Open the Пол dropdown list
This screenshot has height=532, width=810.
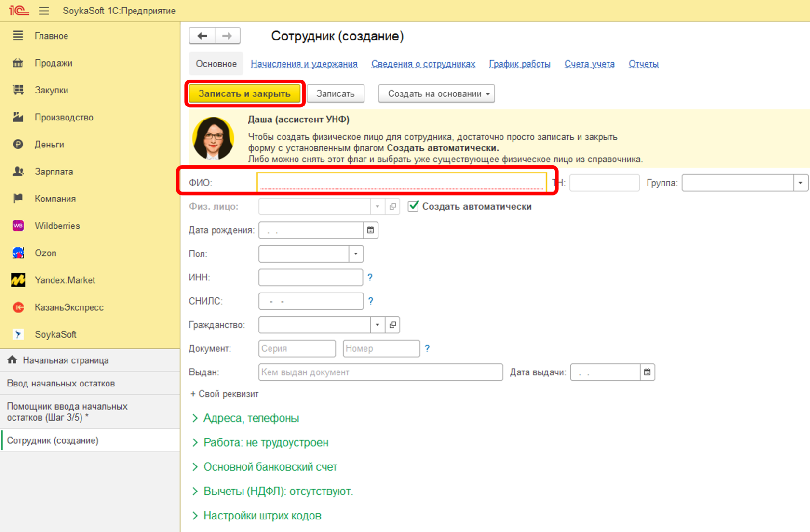(x=356, y=254)
